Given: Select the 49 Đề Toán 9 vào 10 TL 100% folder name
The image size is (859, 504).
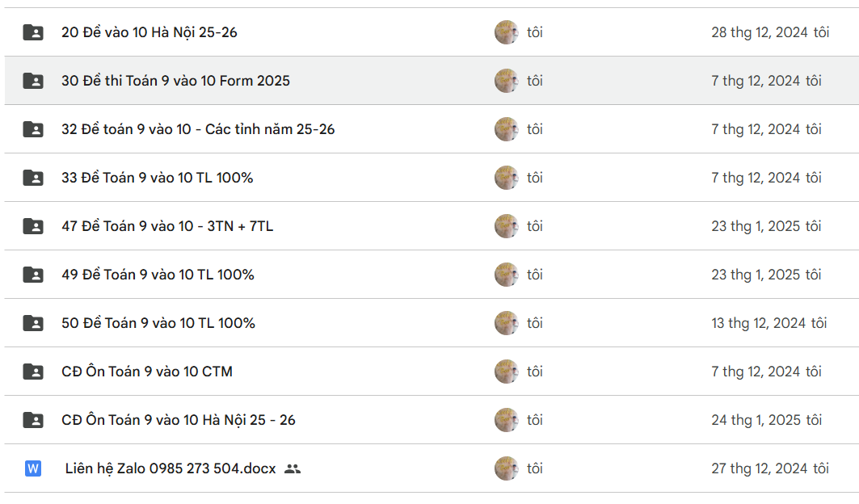Looking at the screenshot, I should point(158,275).
